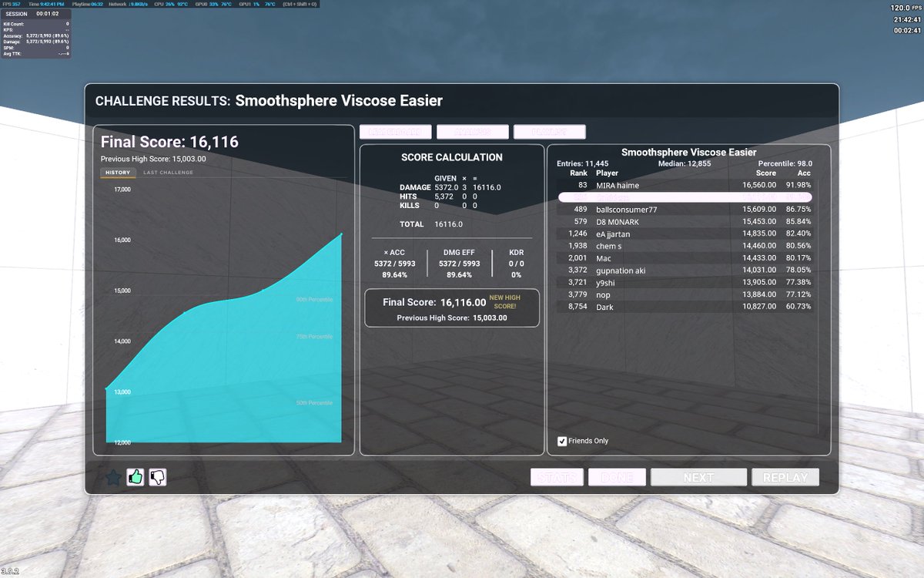Click the Stats button
The height and width of the screenshot is (578, 924).
coord(557,477)
